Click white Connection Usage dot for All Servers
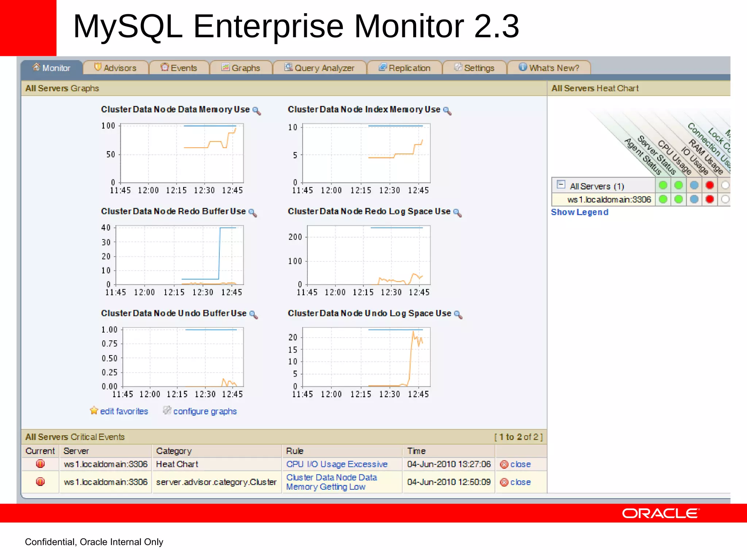This screenshot has width=747, height=560. (x=725, y=185)
